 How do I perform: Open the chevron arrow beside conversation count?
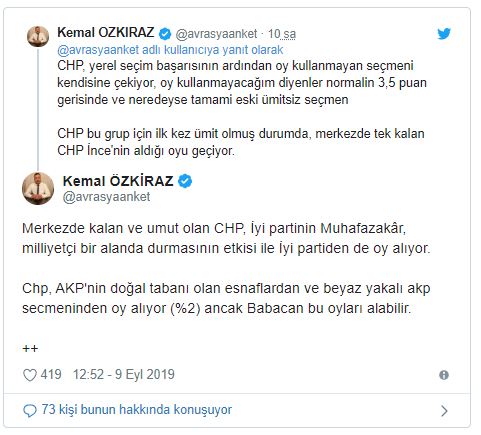444,411
